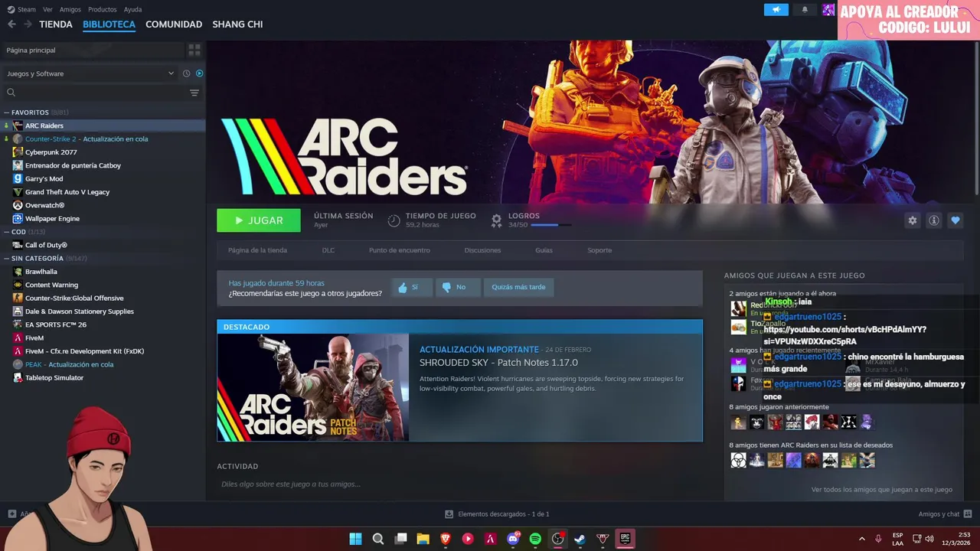The image size is (980, 551).
Task: Toggle ready-to-play filter icon
Action: click(199, 73)
